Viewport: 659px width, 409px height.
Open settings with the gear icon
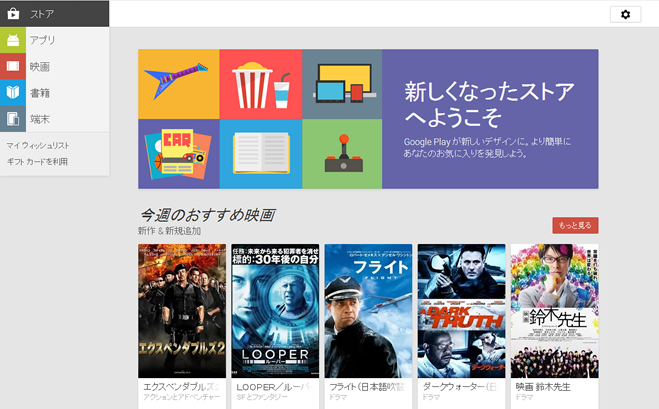[x=625, y=15]
